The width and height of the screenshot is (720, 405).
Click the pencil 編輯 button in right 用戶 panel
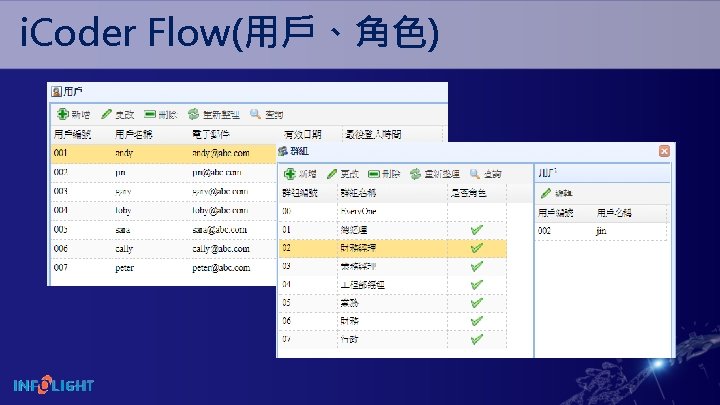tap(557, 193)
